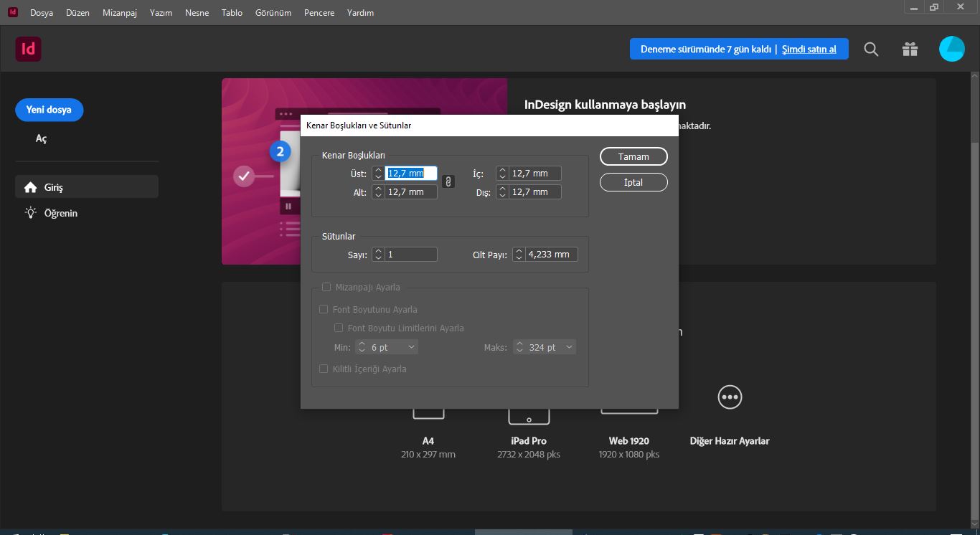Open the Yazım menu

[161, 13]
